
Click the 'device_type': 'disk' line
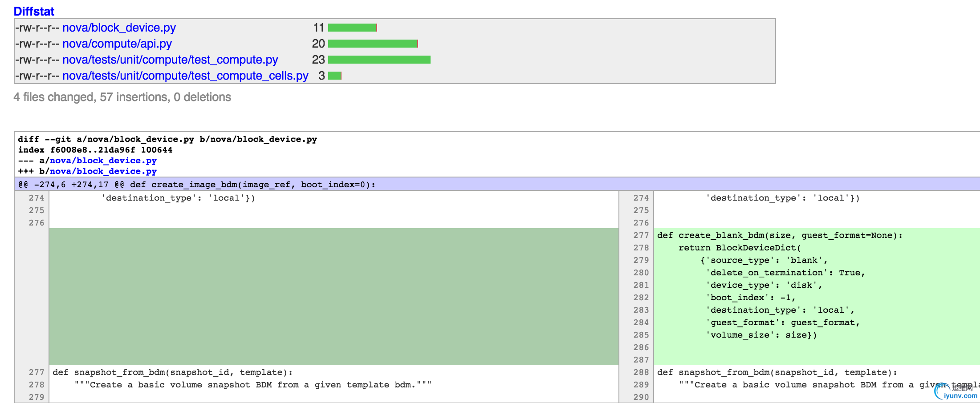[x=764, y=285]
